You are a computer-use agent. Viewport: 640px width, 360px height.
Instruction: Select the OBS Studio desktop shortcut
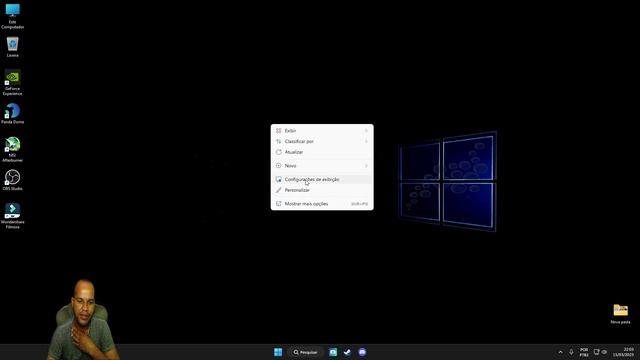coord(13,180)
